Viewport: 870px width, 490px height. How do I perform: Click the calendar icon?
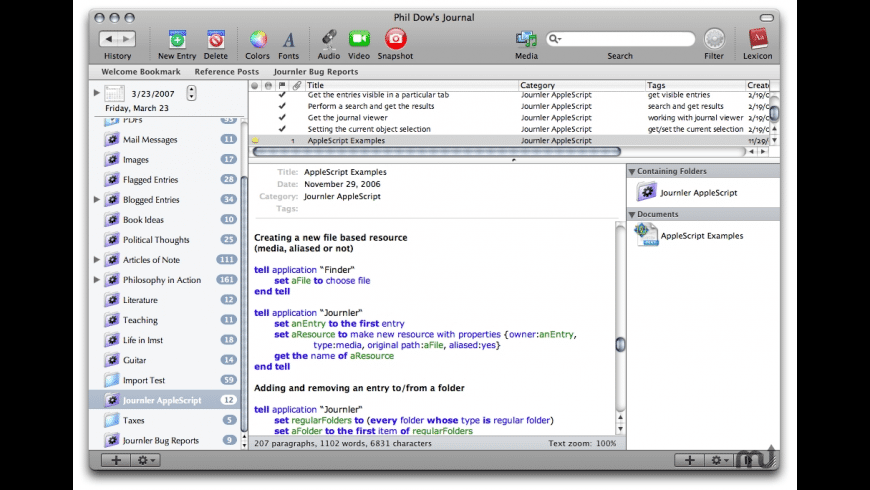pyautogui.click(x=114, y=93)
